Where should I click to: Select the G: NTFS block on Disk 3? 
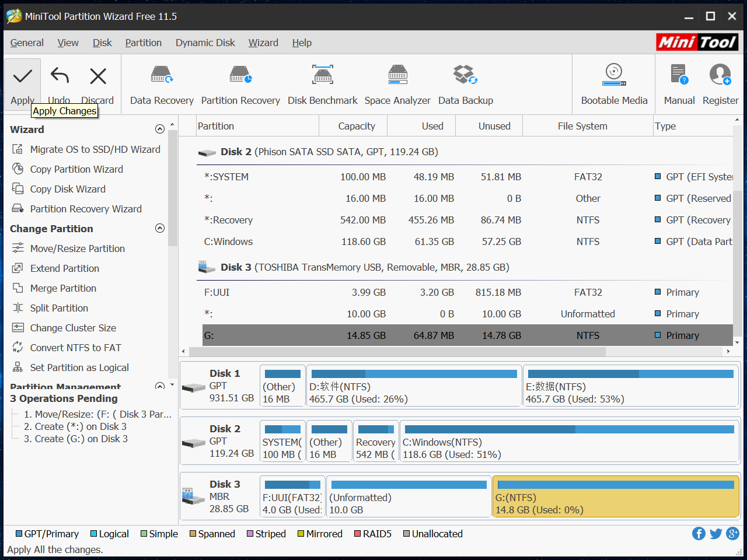click(616, 496)
